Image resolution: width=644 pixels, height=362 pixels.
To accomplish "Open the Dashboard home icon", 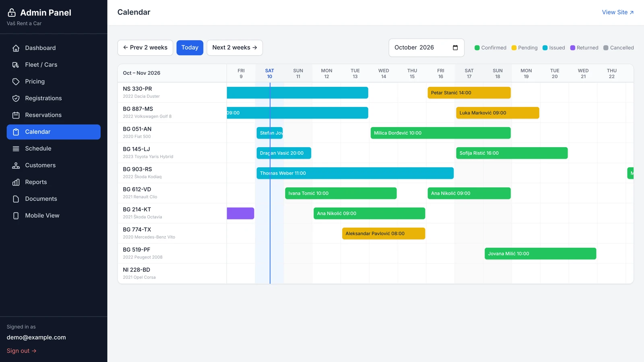I will pos(16,48).
